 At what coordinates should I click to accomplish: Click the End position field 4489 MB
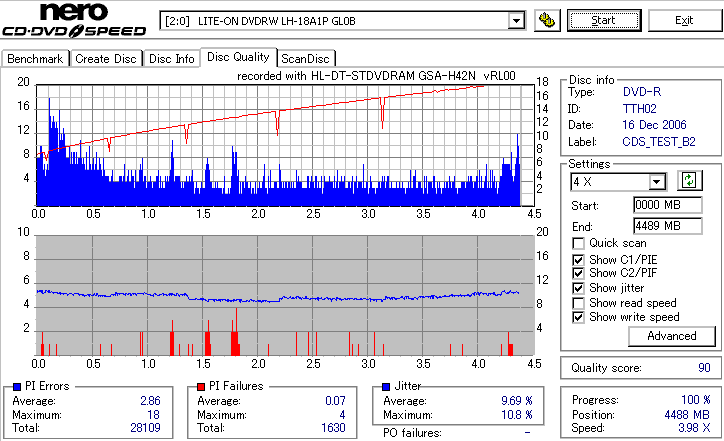click(668, 226)
